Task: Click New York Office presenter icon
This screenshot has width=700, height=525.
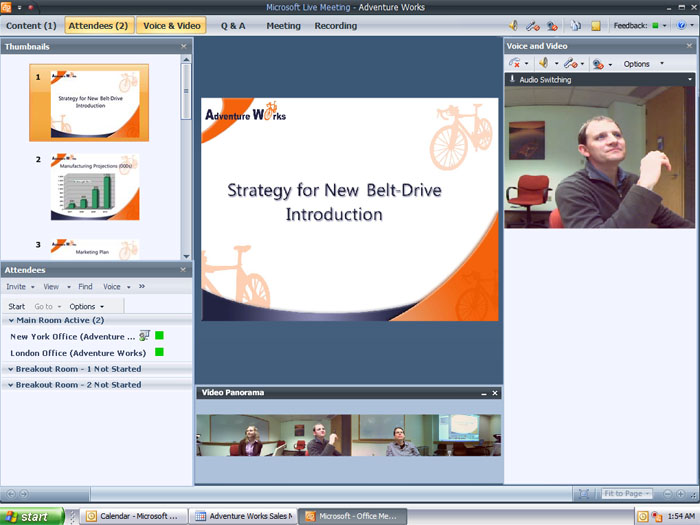Action: point(144,335)
